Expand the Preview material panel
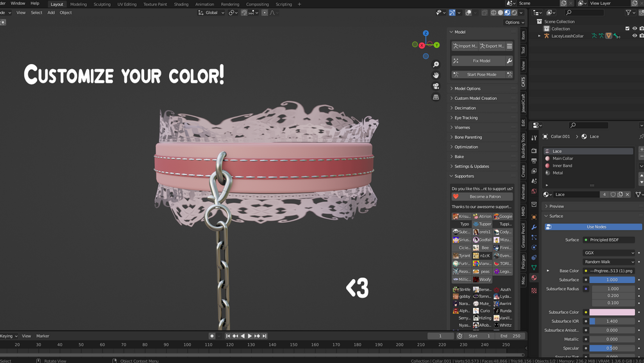Image resolution: width=644 pixels, height=363 pixels. point(556,206)
